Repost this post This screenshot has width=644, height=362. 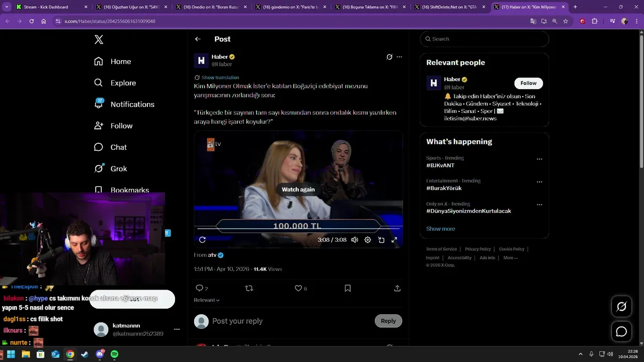(x=249, y=288)
